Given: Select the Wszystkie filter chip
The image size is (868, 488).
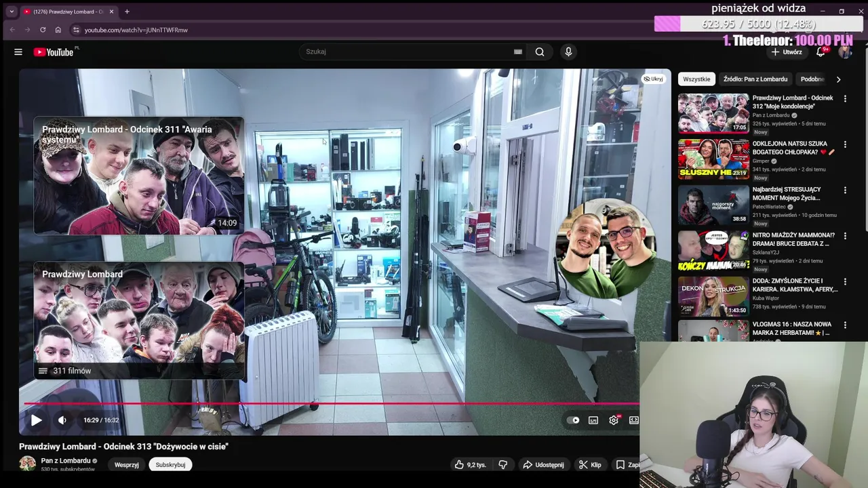Looking at the screenshot, I should coord(696,79).
